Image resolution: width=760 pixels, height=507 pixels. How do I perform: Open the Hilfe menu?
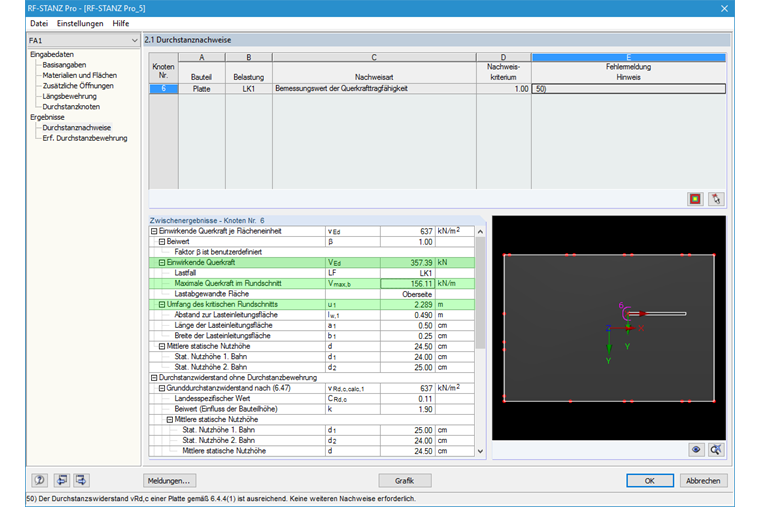coord(121,23)
